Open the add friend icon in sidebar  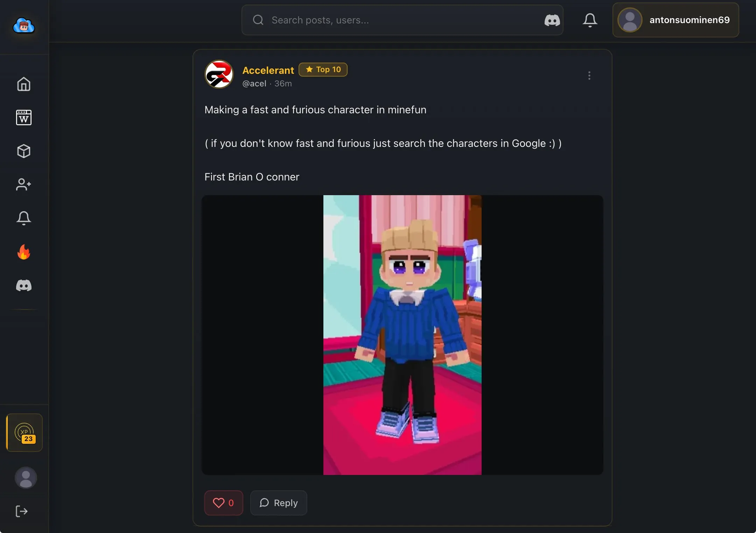[24, 185]
